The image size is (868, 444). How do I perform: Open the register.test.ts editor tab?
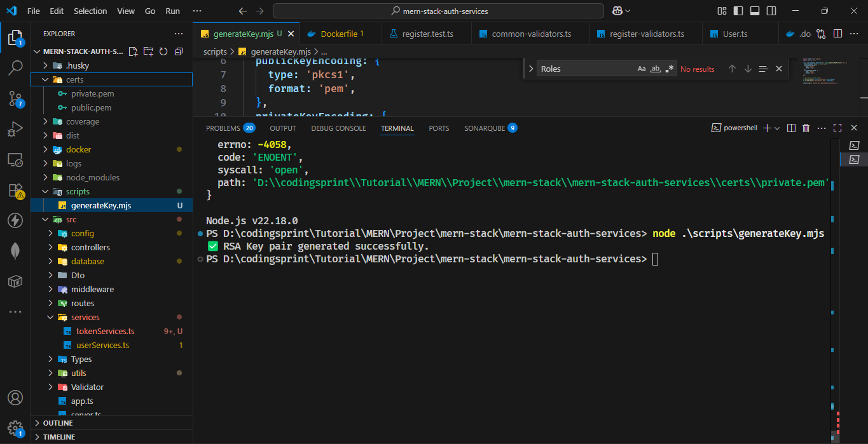(x=427, y=34)
